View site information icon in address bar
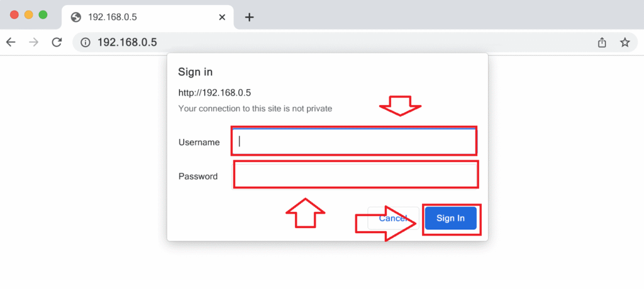Image resolution: width=644 pixels, height=289 pixels. (x=86, y=42)
